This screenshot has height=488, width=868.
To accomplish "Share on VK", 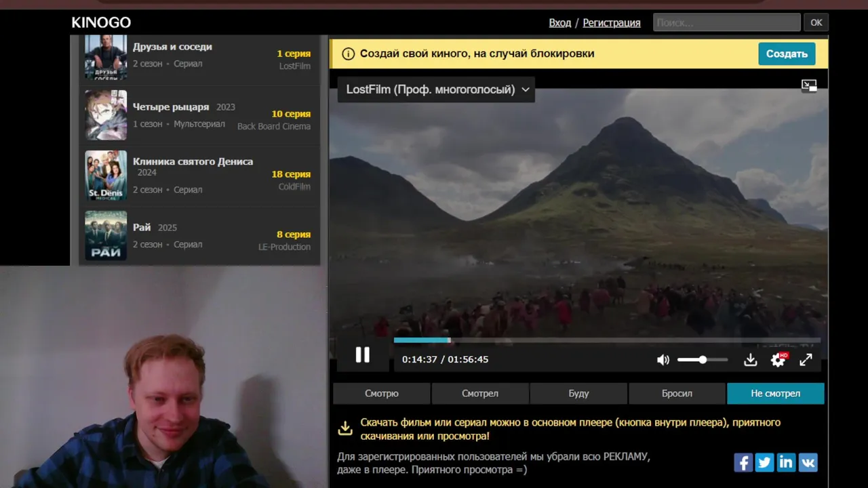I will (808, 462).
